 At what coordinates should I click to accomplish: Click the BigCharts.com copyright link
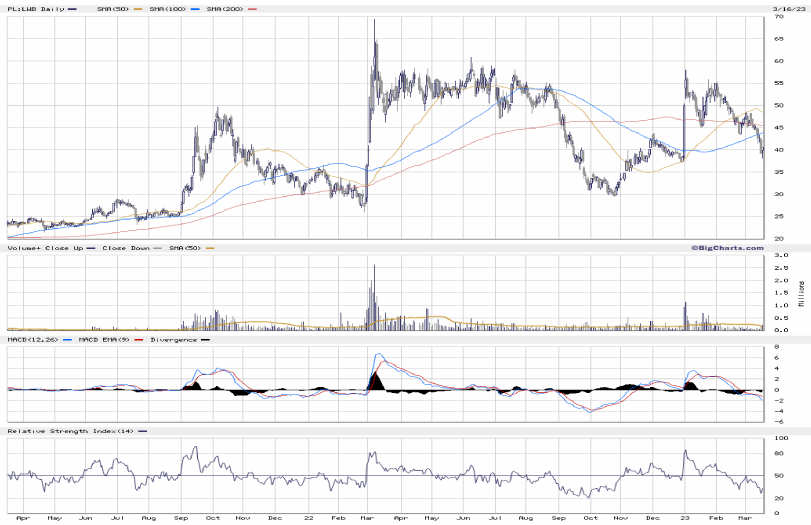point(725,246)
